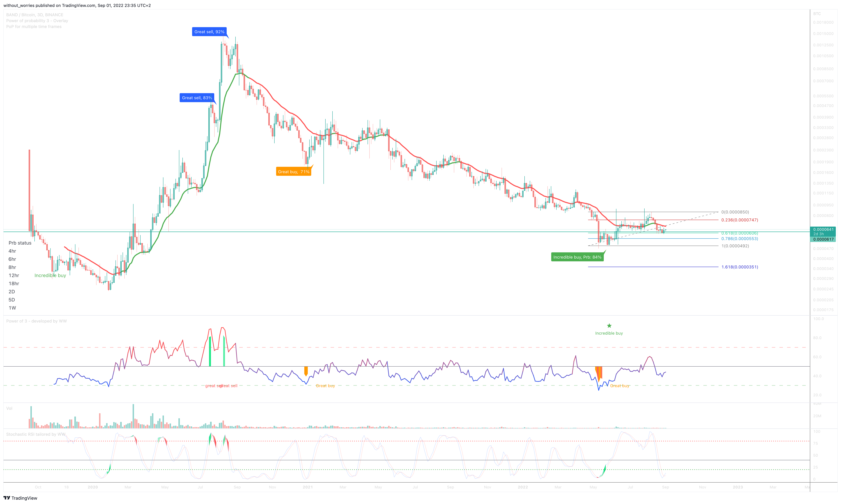Click the orange 'Great buy' text near 2021
841x504 pixels.
coord(325,386)
